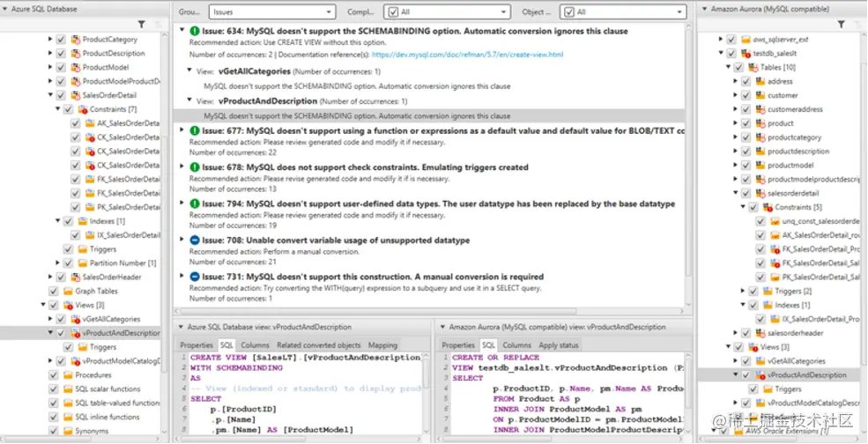The width and height of the screenshot is (868, 444).
Task: Expand the salesorderheader node in the Aurora tree
Action: click(x=736, y=333)
